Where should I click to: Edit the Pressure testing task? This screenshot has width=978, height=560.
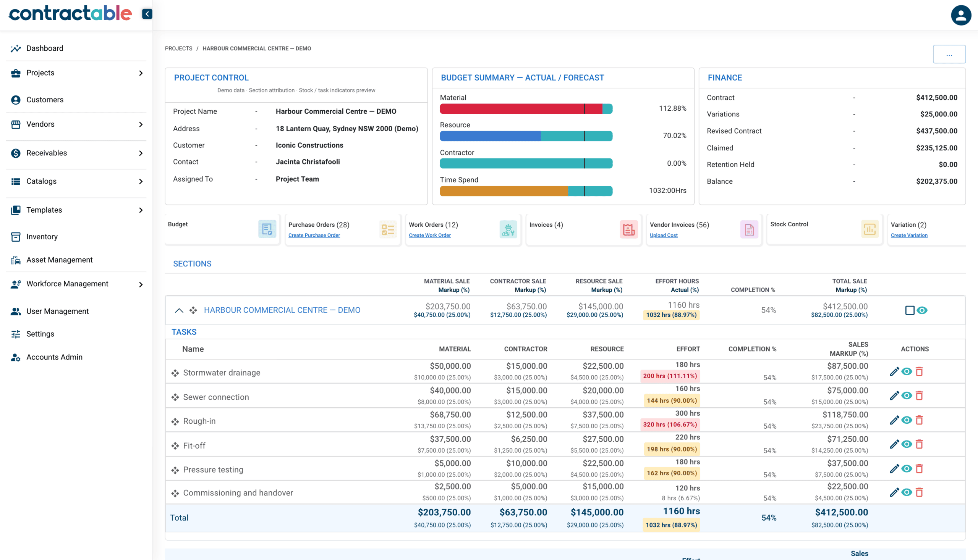[x=894, y=468]
